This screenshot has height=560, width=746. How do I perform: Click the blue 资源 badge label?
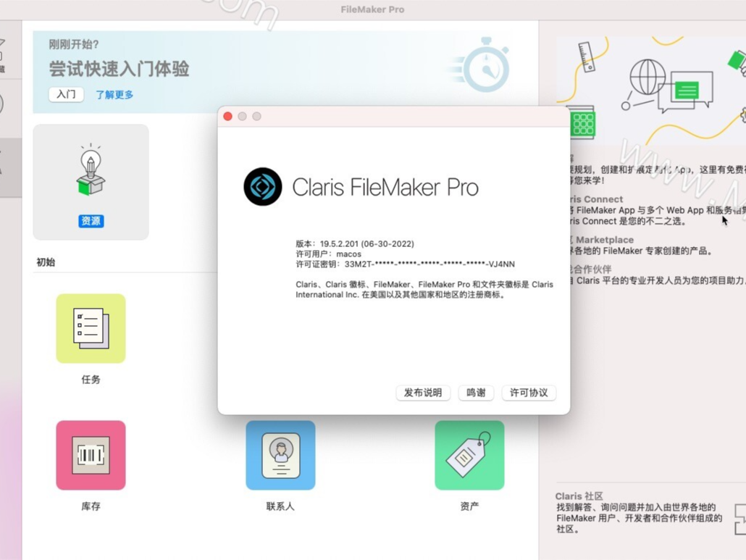click(91, 221)
